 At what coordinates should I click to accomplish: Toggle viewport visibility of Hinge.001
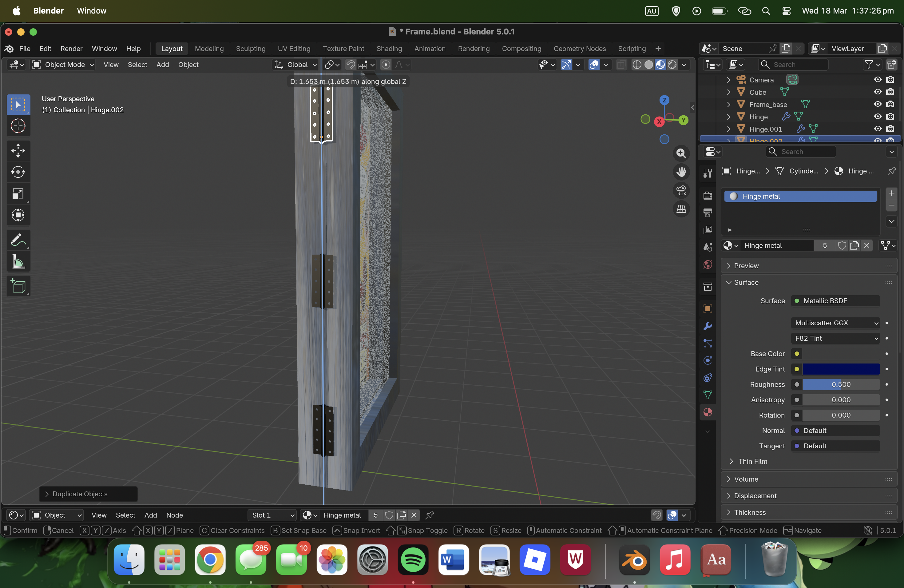[878, 129]
